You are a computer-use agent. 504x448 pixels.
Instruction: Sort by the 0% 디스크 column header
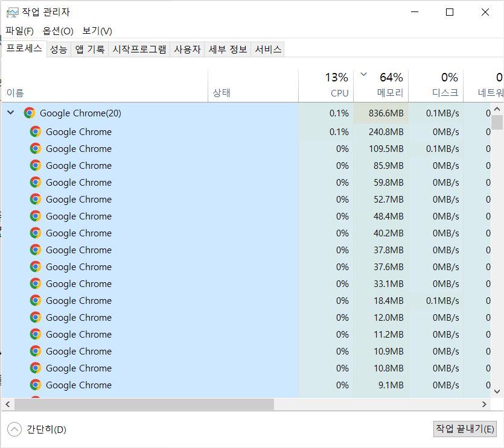tap(436, 86)
